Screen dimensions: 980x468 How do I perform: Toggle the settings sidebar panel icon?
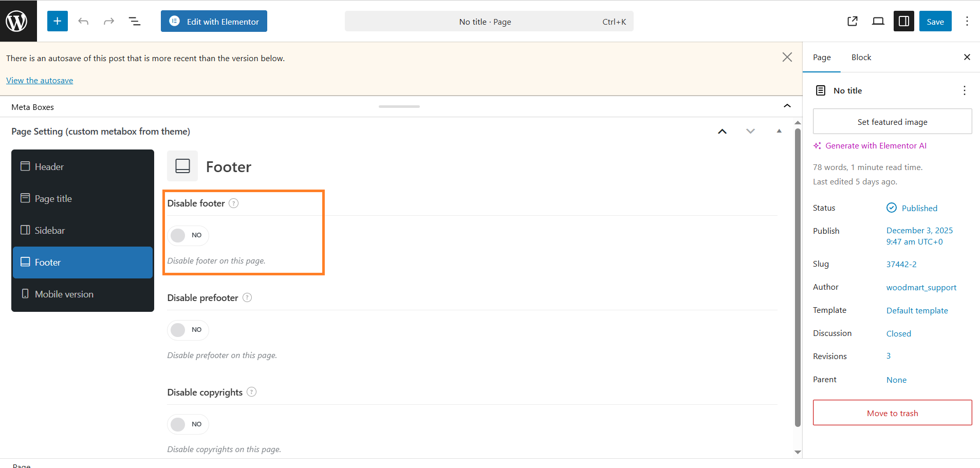[x=903, y=21]
